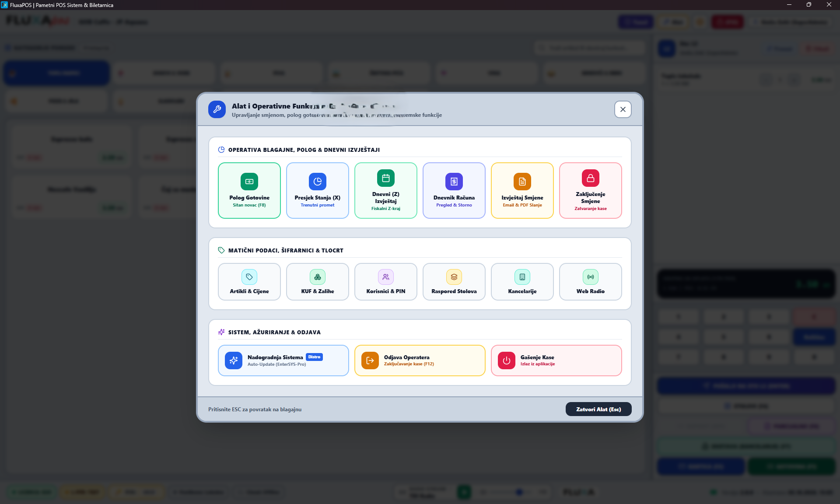Viewport: 840px width, 504px height.
Task: Open Kancelarije building tile
Action: point(522,281)
